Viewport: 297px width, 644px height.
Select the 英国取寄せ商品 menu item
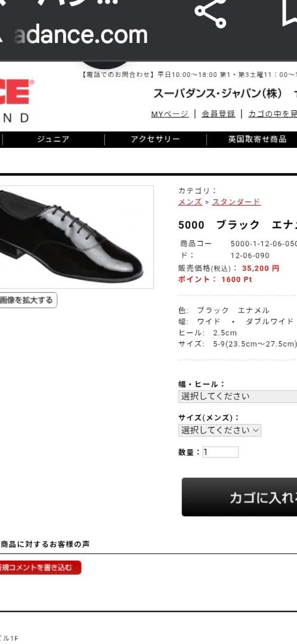tap(257, 139)
